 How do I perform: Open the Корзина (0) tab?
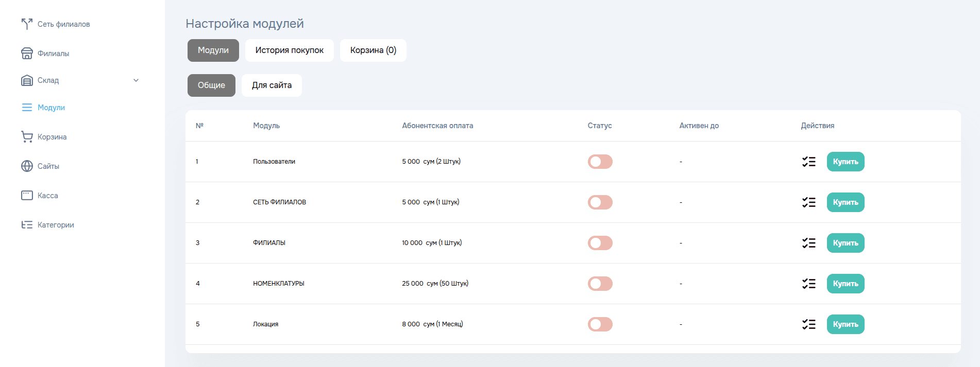point(373,50)
